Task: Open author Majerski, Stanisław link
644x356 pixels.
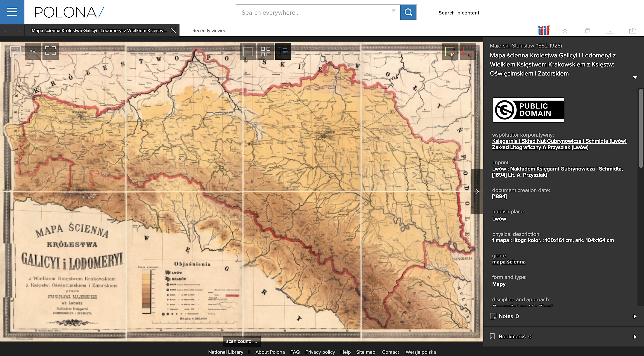Action: (526, 45)
